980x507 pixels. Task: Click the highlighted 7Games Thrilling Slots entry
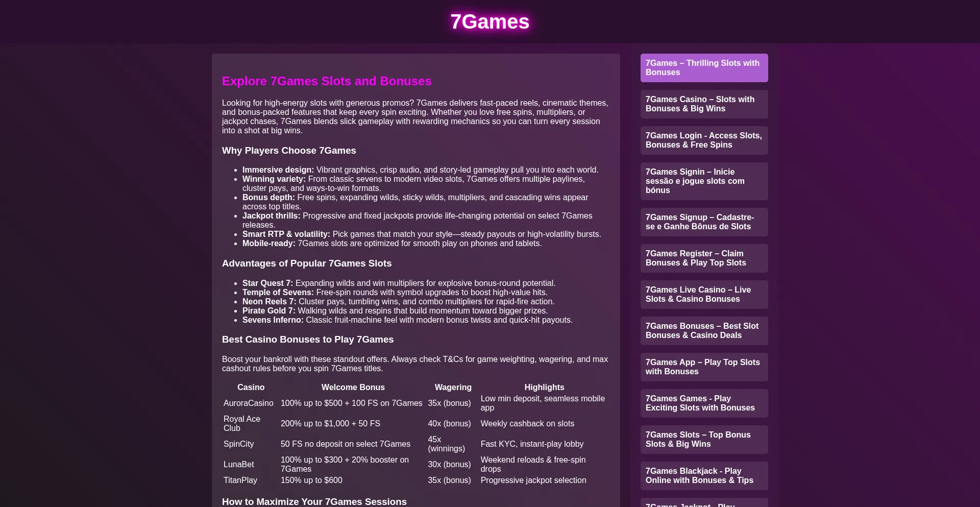pyautogui.click(x=704, y=68)
